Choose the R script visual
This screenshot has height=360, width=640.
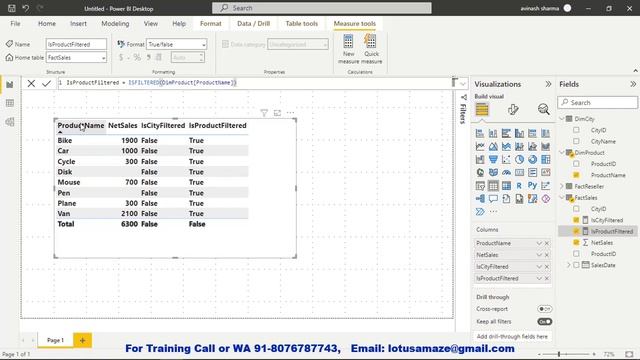[x=519, y=186]
